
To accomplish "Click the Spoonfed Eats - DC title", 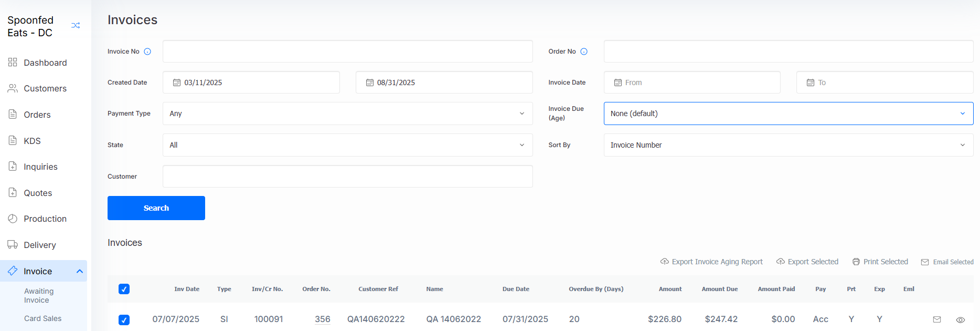I will [x=30, y=26].
